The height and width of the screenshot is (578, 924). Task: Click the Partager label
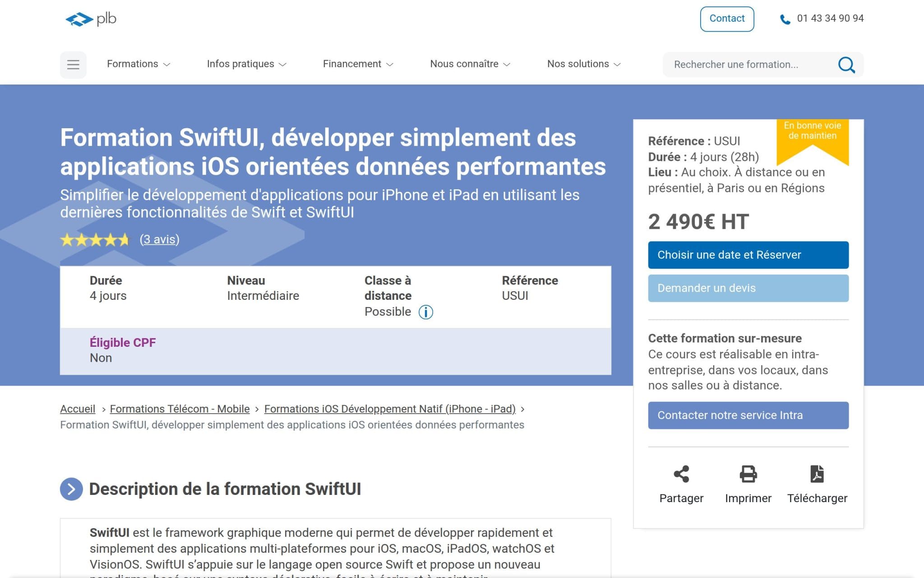[681, 498]
